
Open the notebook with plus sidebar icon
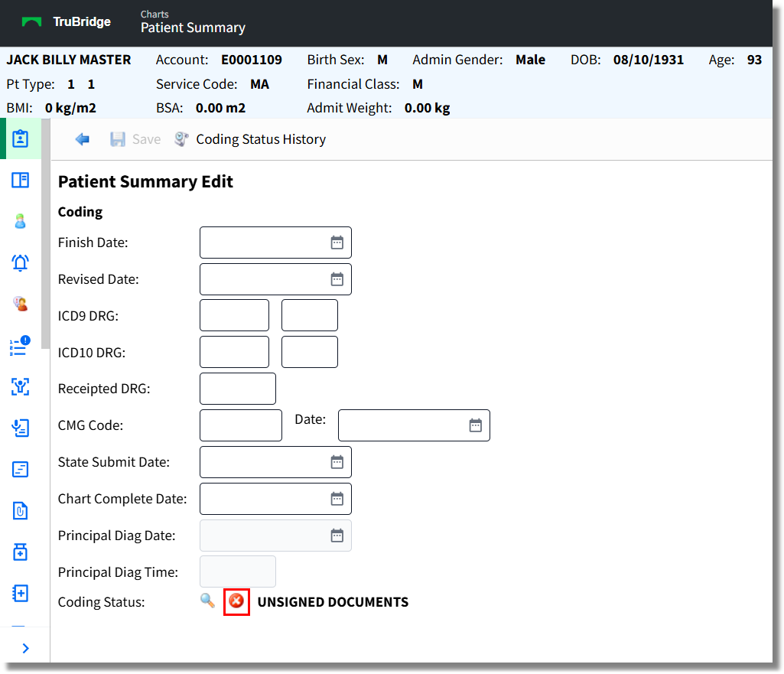21,594
